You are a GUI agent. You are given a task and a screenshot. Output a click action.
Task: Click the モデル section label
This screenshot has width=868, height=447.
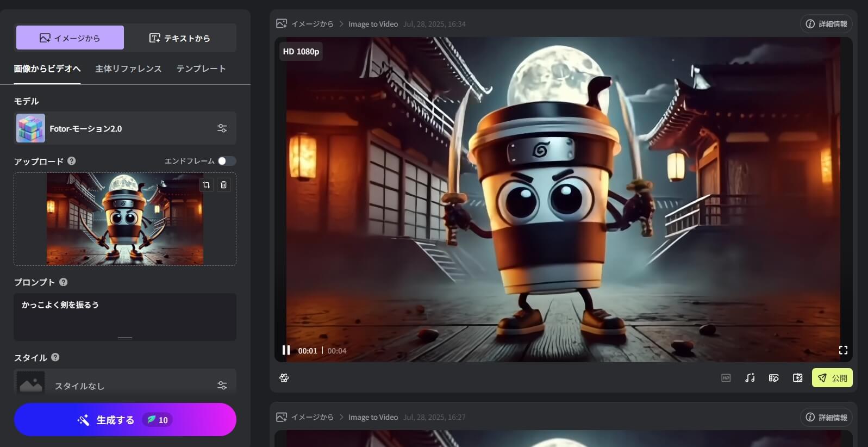coord(26,101)
